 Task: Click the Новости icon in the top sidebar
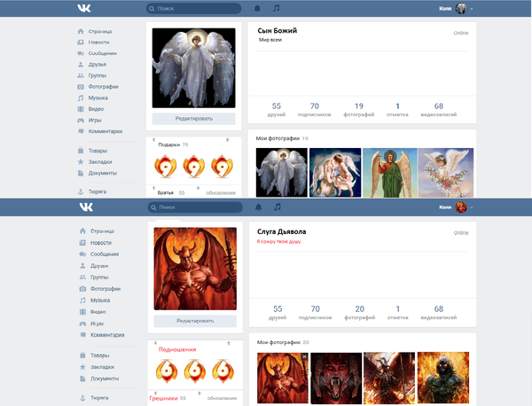click(x=81, y=42)
